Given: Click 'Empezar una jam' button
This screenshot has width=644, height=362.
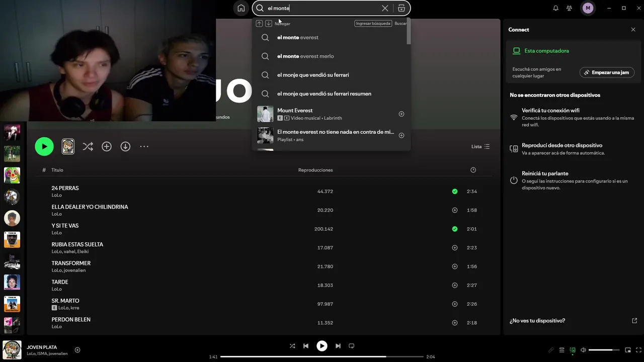Looking at the screenshot, I should [607, 72].
